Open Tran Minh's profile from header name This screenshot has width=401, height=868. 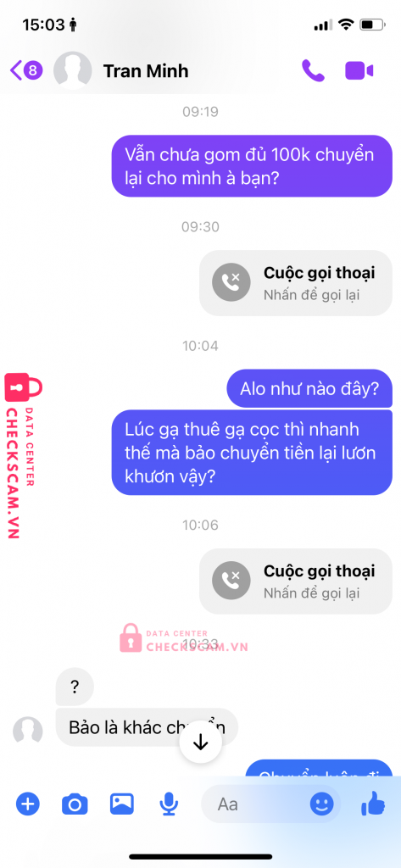pyautogui.click(x=146, y=71)
